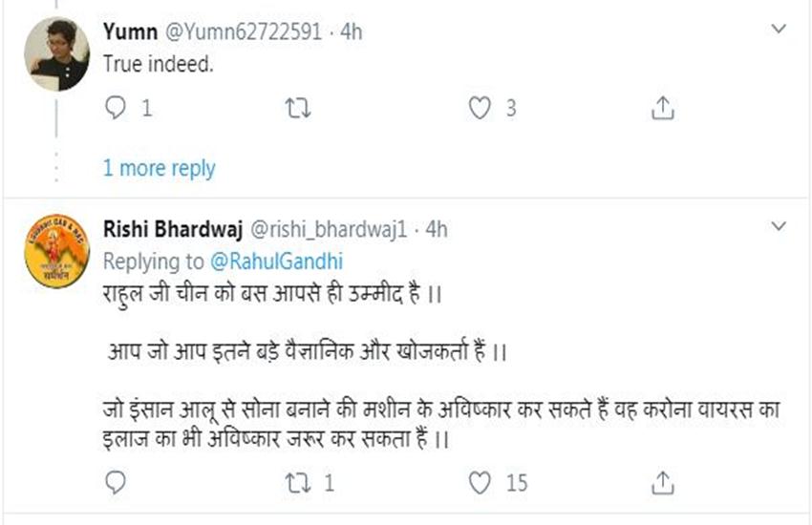This screenshot has width=812, height=525.
Task: Open share options for Rishi Bhardwaj's tweet
Action: [x=662, y=482]
